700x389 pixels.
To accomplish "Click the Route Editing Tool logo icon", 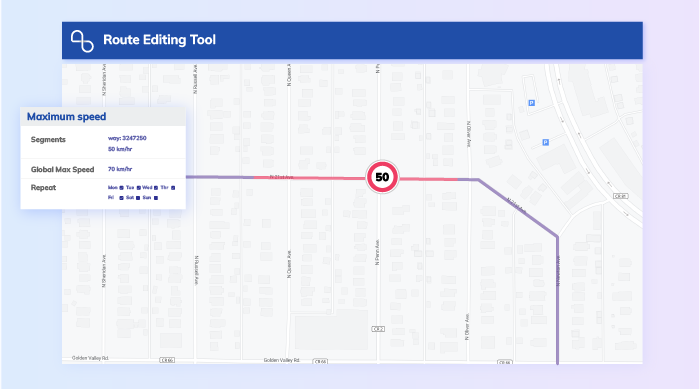I will tap(82, 41).
